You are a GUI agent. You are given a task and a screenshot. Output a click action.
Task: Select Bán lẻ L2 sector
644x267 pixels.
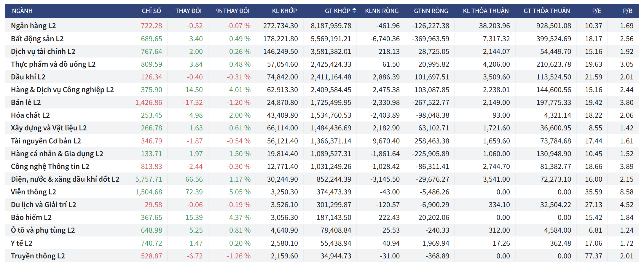click(x=26, y=103)
